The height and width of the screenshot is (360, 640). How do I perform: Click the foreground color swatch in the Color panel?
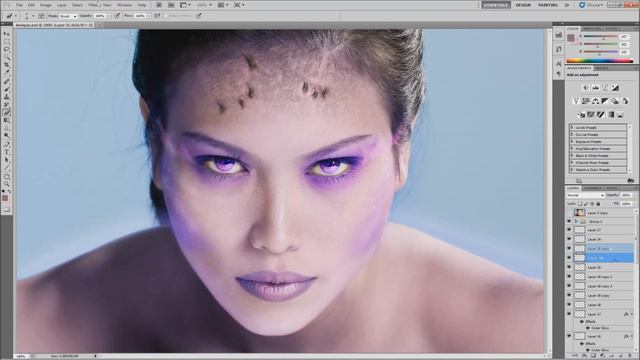point(571,38)
